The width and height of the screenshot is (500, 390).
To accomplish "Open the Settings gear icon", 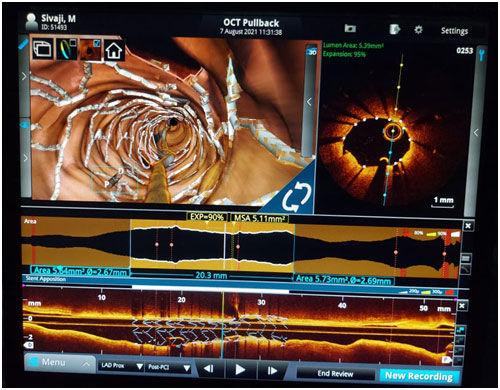I will pyautogui.click(x=418, y=30).
